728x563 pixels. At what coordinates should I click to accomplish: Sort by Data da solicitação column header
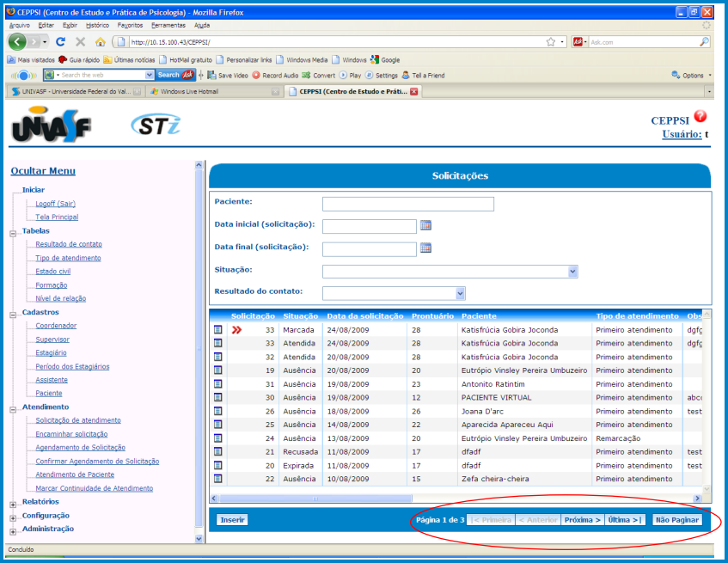click(x=365, y=316)
